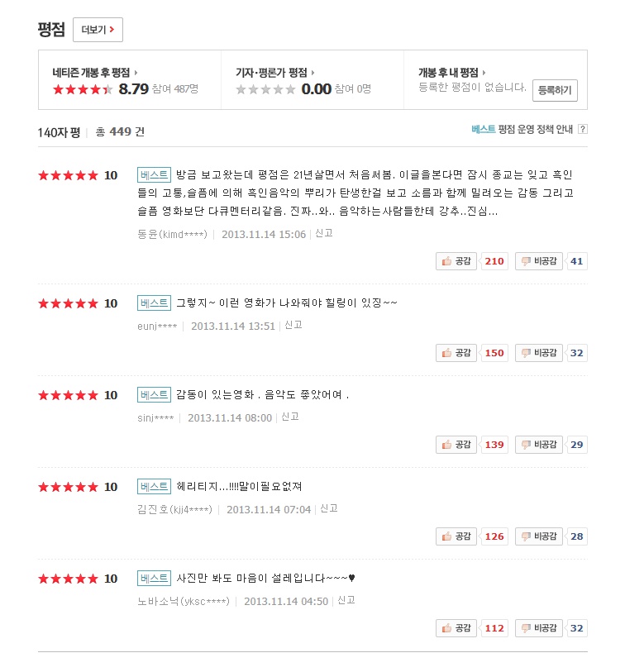The width and height of the screenshot is (625, 672).
Task: Click 신고 on 김진호's review
Action: [x=328, y=508]
